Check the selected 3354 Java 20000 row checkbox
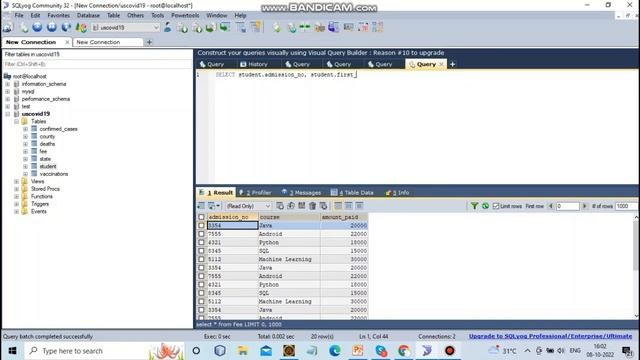 pos(201,225)
